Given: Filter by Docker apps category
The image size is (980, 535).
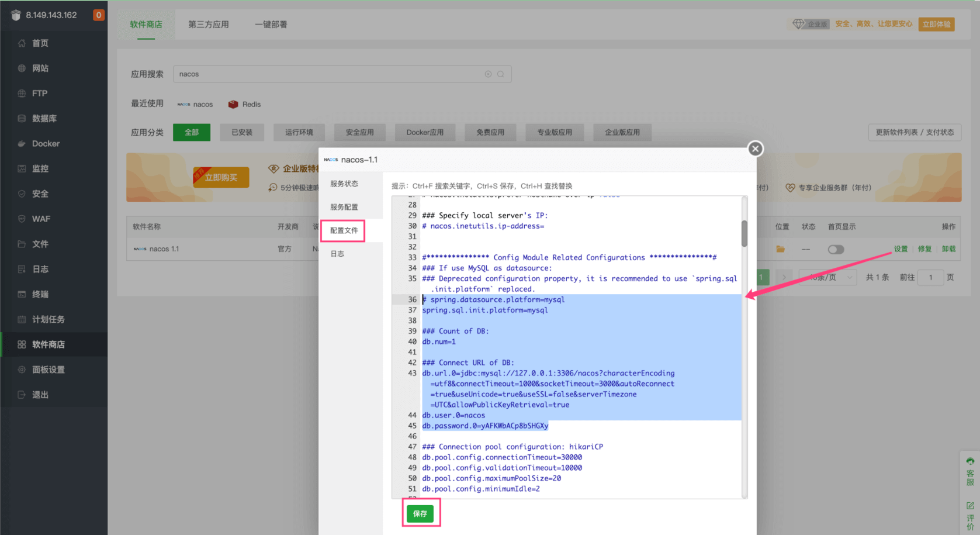Looking at the screenshot, I should [425, 133].
